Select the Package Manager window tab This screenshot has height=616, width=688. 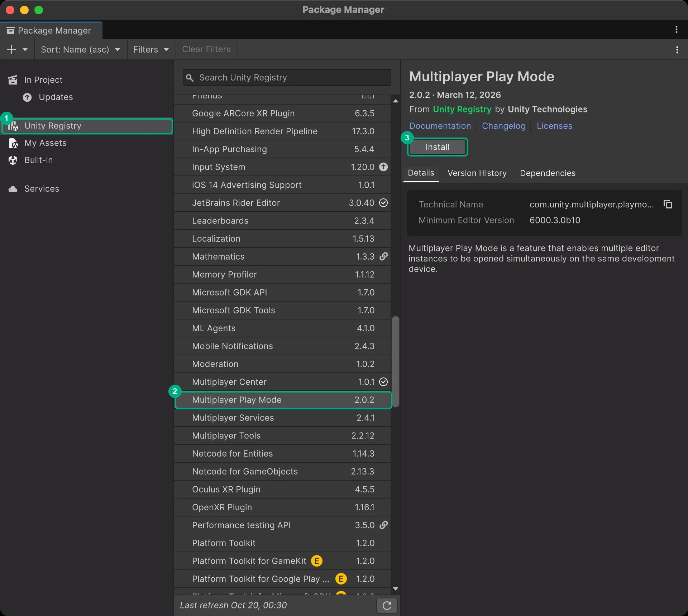point(51,30)
